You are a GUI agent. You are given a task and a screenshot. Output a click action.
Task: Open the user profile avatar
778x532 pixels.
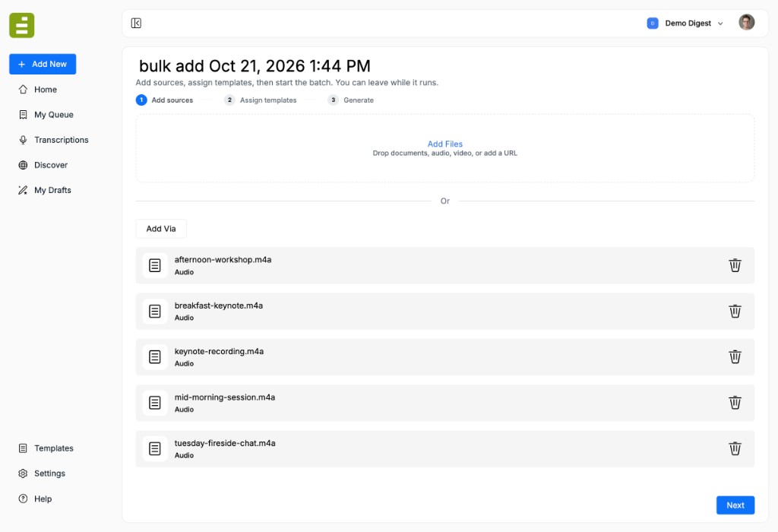click(x=746, y=22)
